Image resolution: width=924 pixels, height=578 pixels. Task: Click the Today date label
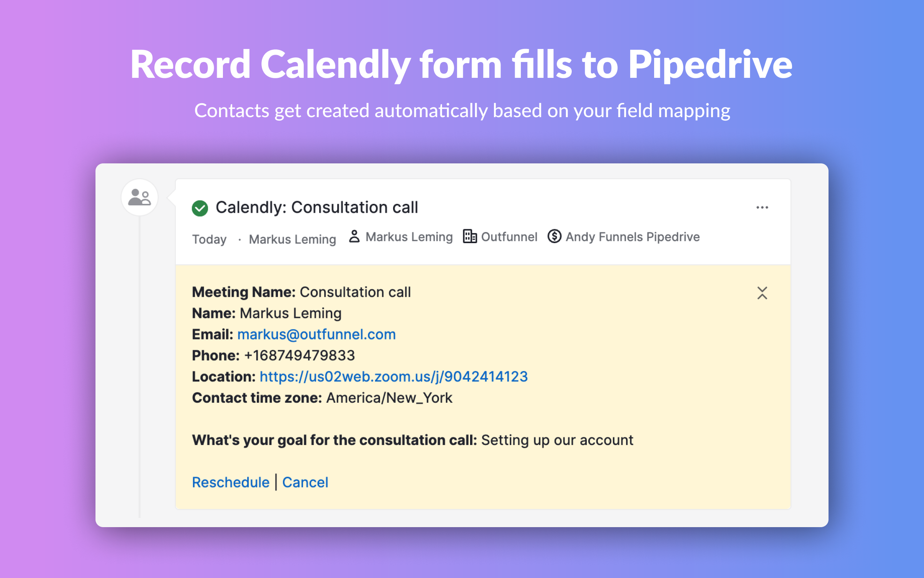pos(209,239)
